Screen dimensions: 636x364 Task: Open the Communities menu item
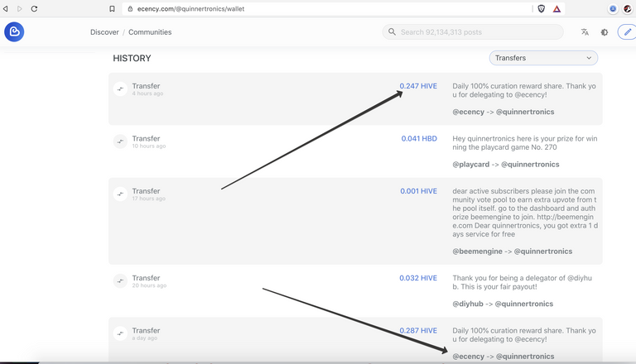[x=150, y=32]
